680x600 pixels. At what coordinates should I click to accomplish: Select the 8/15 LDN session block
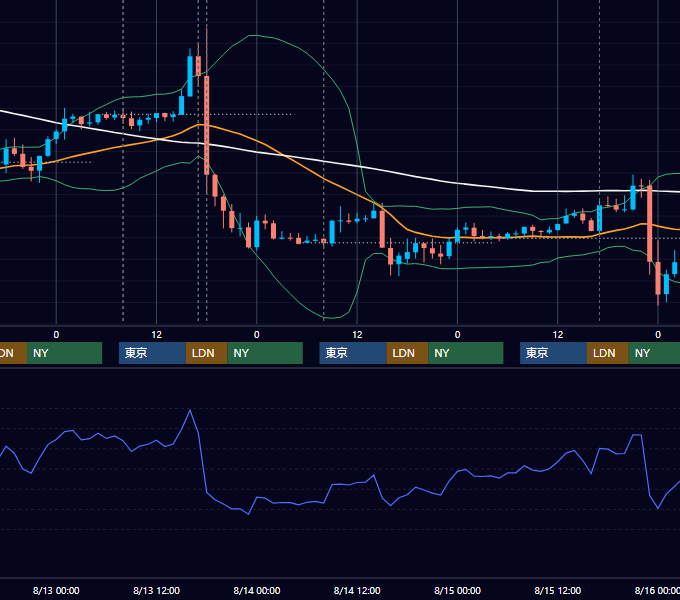tap(608, 353)
